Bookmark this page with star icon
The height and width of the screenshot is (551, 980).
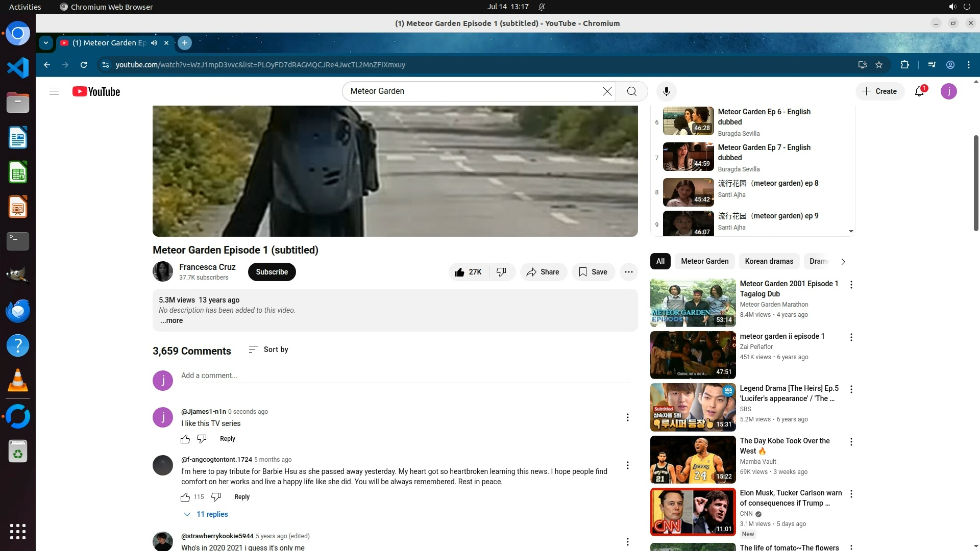tap(879, 65)
